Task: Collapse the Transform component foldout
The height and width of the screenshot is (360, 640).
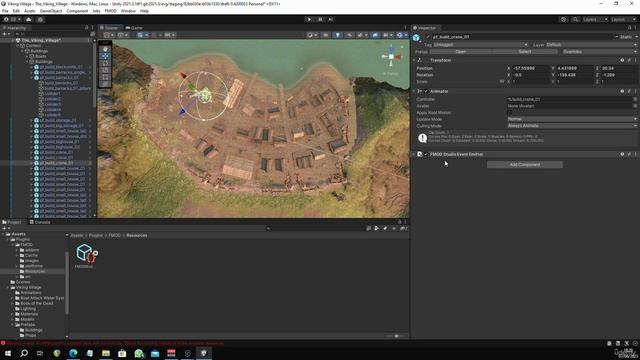Action: click(x=414, y=60)
